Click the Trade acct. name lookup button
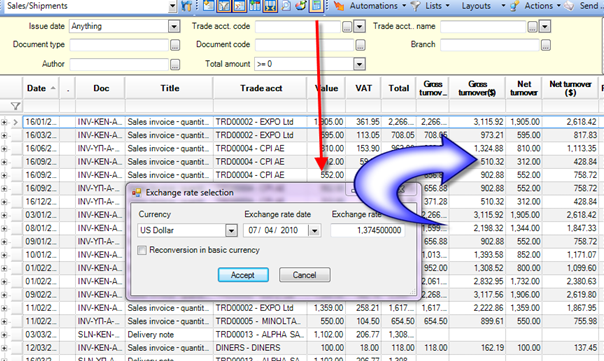Image resolution: width=604 pixels, height=361 pixels. point(532,26)
